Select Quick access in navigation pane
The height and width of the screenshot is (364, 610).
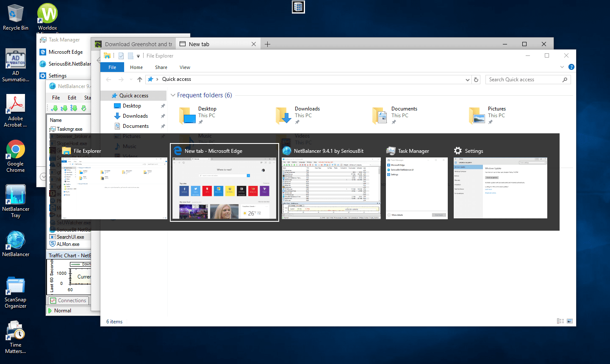click(x=133, y=96)
